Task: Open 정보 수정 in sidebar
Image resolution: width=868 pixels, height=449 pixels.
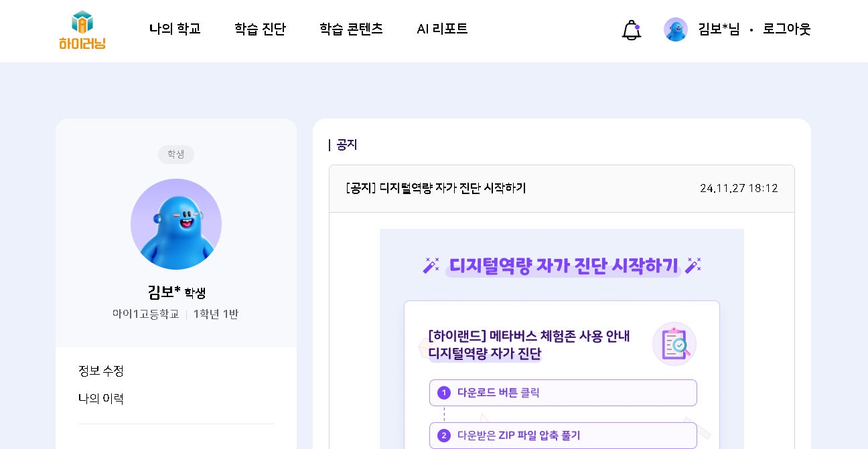Action: (101, 371)
